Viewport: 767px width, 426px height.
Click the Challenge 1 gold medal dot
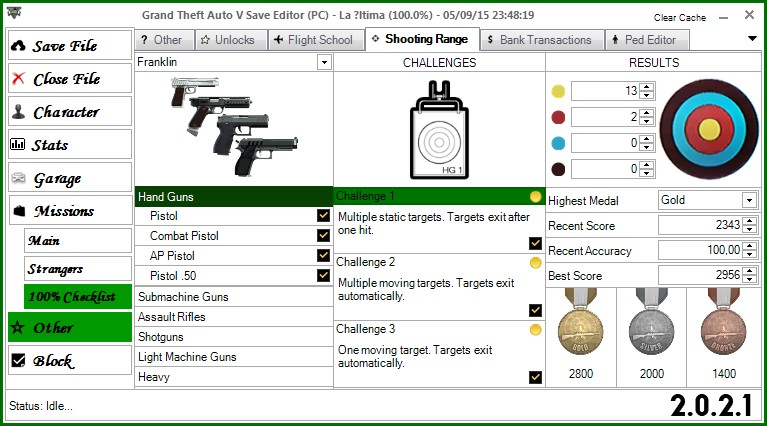[536, 197]
